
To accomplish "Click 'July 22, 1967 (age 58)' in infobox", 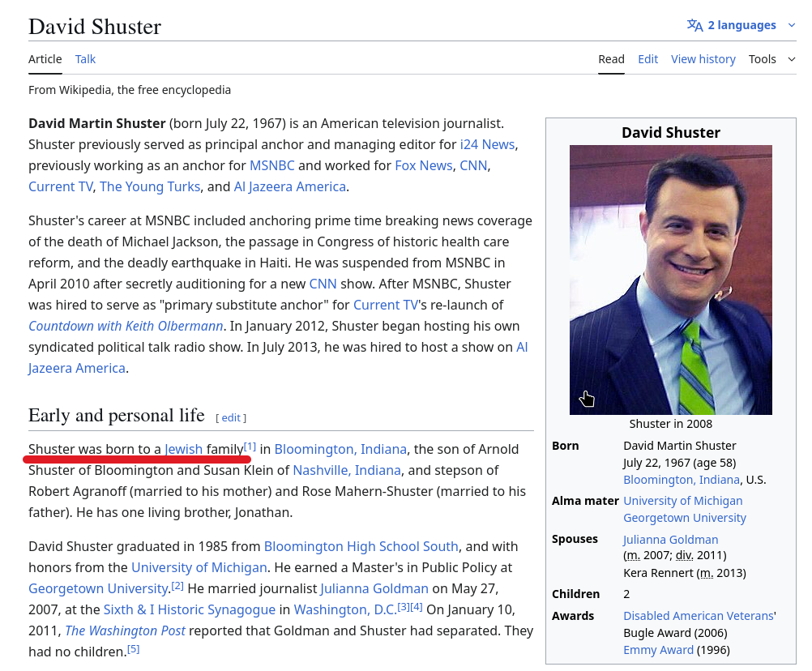I will pyautogui.click(x=679, y=463).
